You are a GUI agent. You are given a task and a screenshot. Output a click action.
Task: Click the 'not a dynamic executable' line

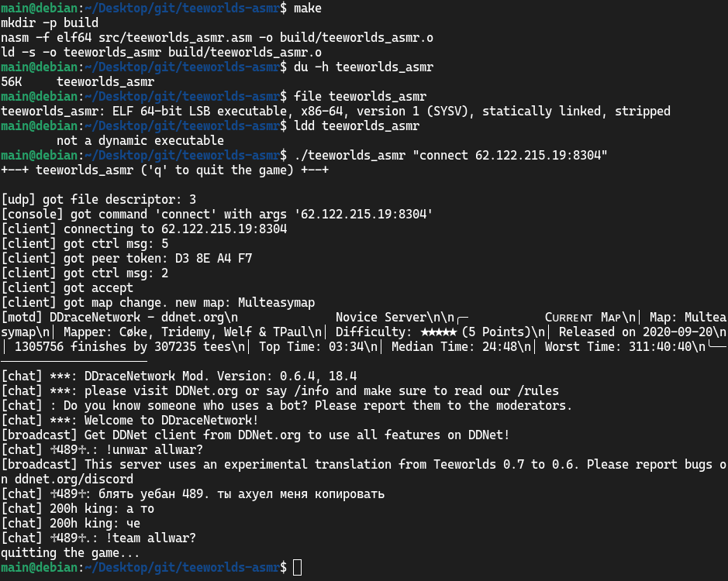pos(140,141)
